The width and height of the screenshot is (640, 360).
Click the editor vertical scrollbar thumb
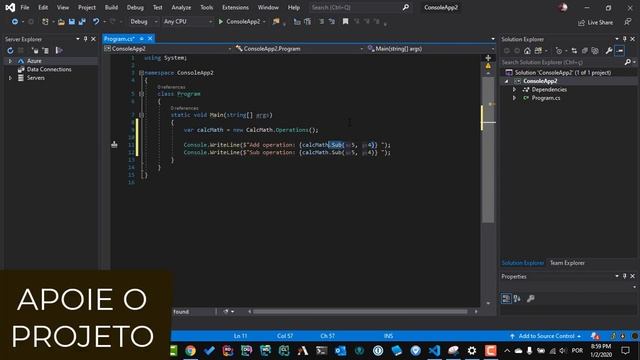(x=488, y=149)
